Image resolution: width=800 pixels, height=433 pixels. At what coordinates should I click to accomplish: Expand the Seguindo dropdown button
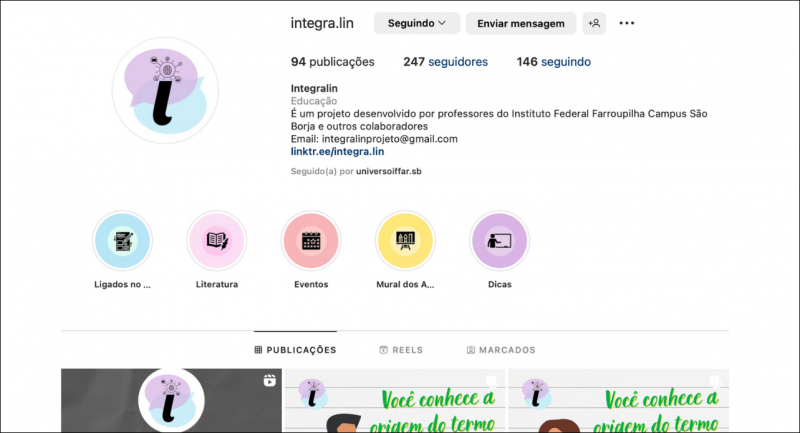coord(416,23)
